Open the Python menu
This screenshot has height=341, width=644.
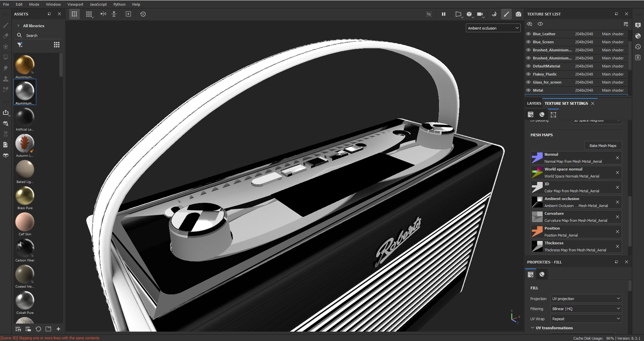pos(119,4)
